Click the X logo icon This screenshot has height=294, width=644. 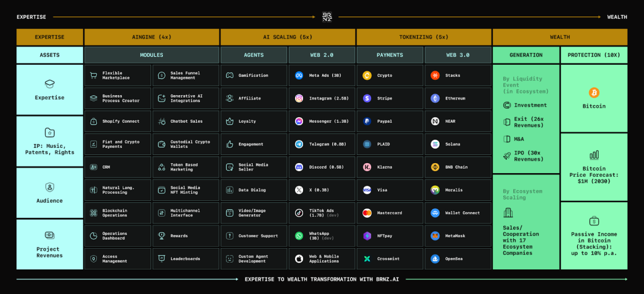click(x=299, y=190)
